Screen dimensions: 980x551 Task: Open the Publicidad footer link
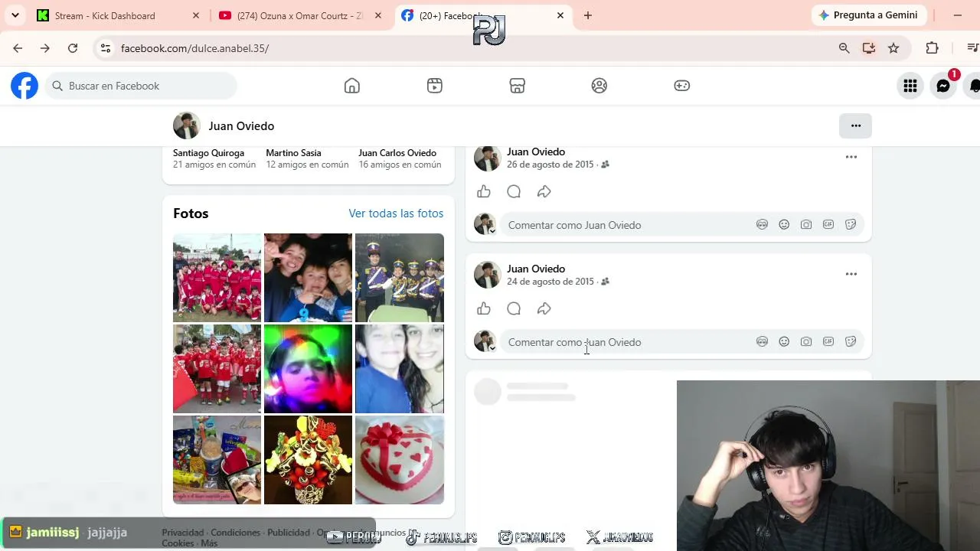click(x=289, y=533)
